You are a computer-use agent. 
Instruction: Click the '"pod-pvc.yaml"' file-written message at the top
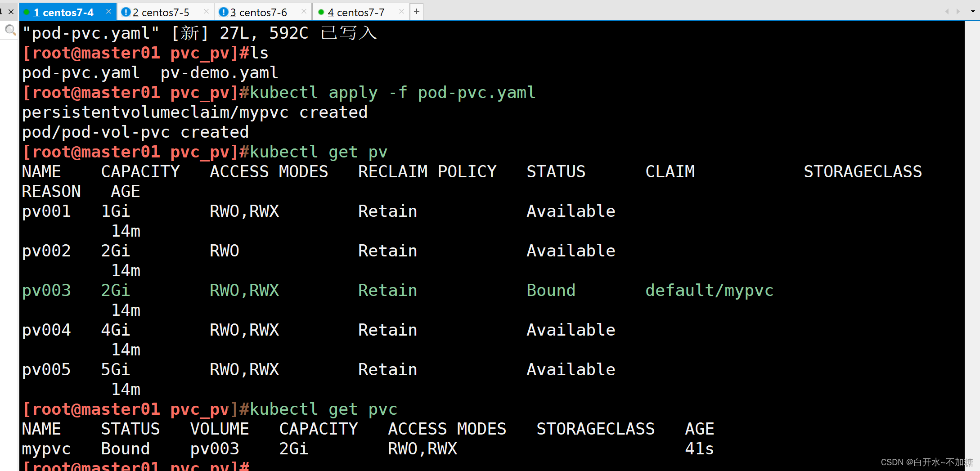(200, 33)
